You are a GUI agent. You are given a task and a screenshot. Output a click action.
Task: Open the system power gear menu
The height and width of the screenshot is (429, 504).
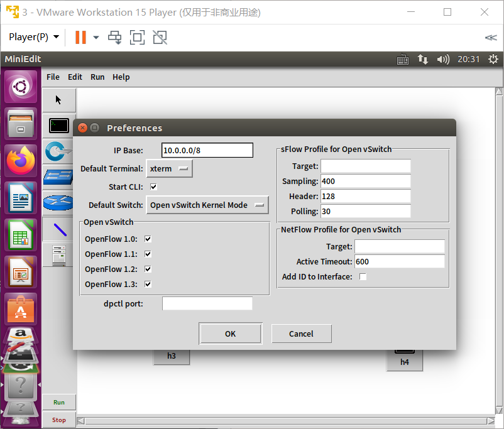(493, 59)
